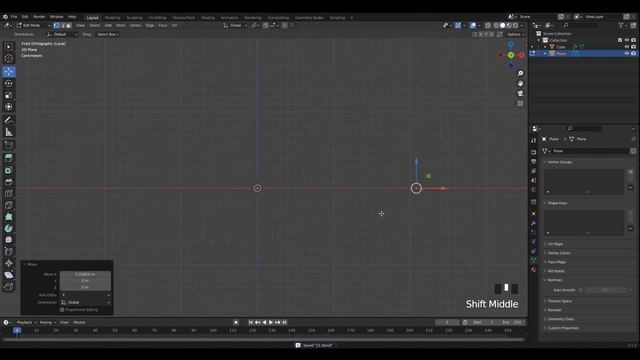
Task: Toggle render camera icon for Plane
Action: click(x=633, y=53)
